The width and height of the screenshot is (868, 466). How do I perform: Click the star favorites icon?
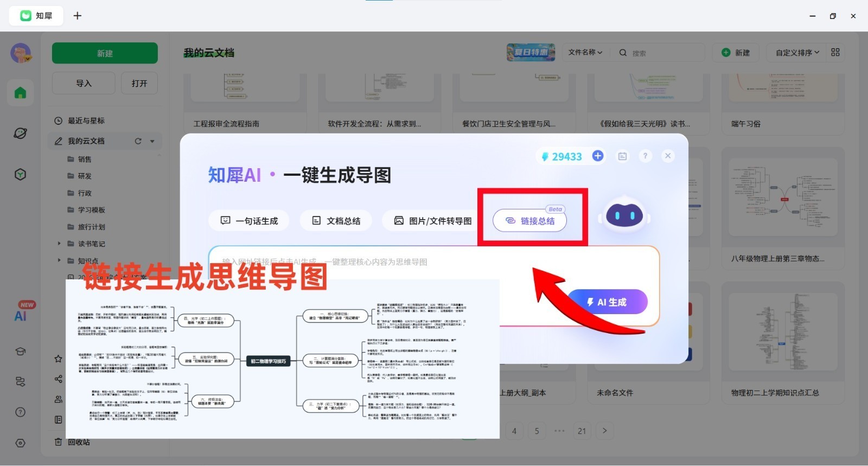click(58, 359)
